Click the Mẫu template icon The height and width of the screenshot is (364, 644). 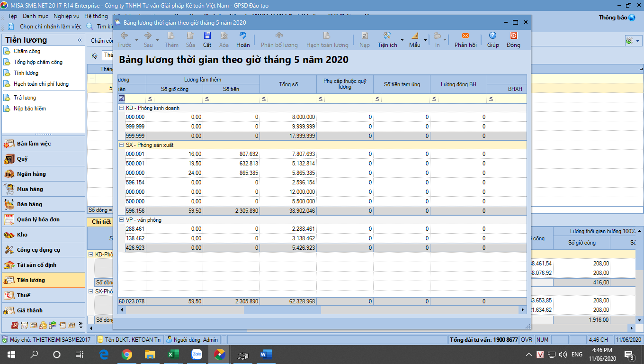coord(414,36)
